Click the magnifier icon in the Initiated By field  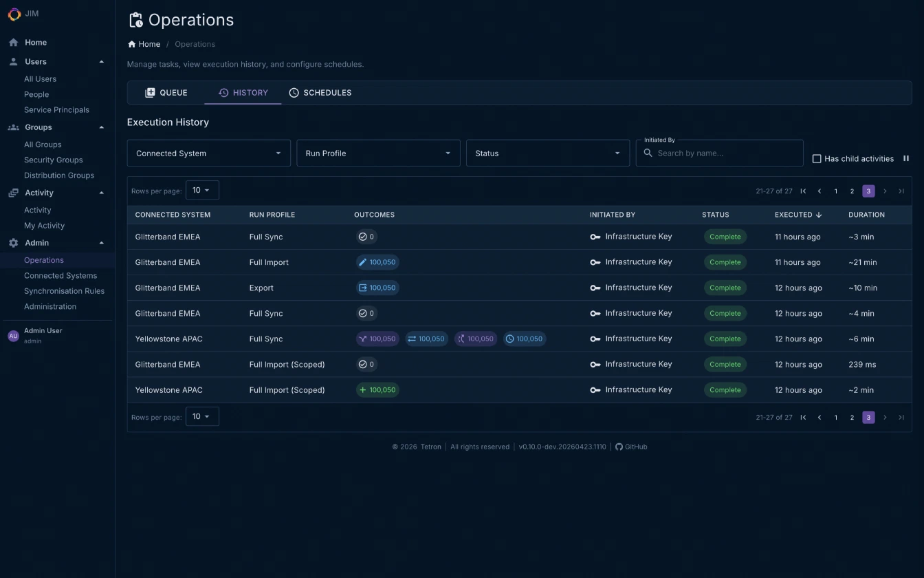(647, 153)
